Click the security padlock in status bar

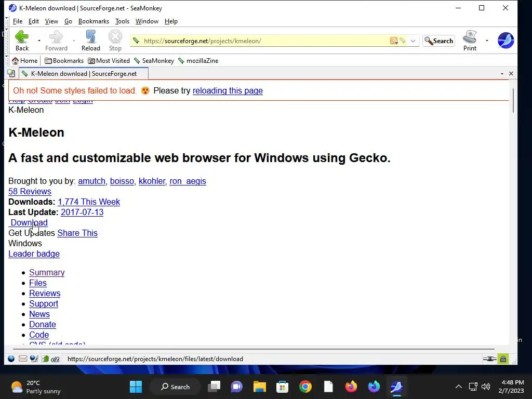pyautogui.click(x=503, y=358)
